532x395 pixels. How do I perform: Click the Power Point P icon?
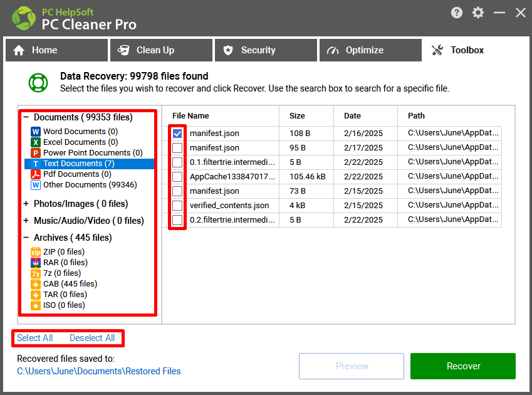(36, 153)
